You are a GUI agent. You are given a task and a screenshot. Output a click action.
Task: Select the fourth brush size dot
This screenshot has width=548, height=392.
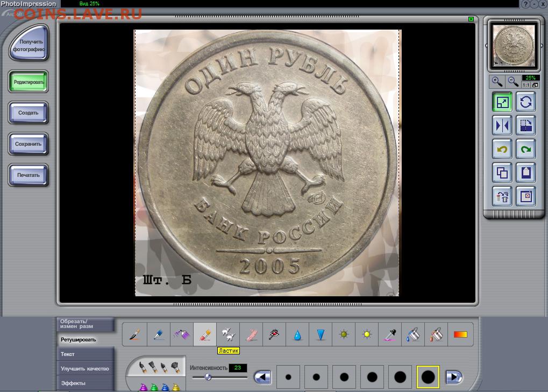tap(372, 377)
